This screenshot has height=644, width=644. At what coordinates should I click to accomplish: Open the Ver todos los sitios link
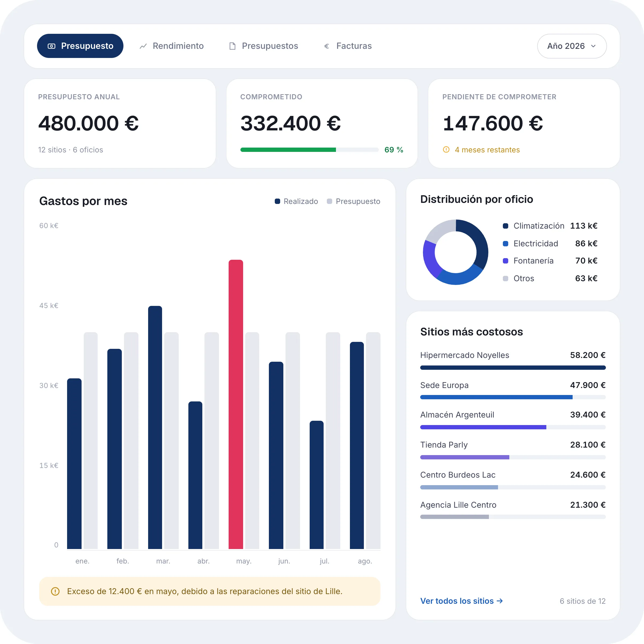pos(462,601)
